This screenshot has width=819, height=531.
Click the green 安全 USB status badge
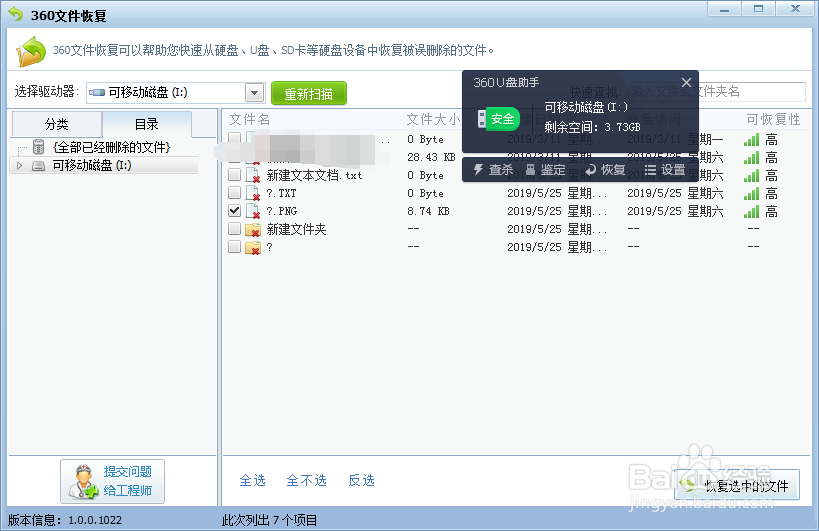[499, 119]
